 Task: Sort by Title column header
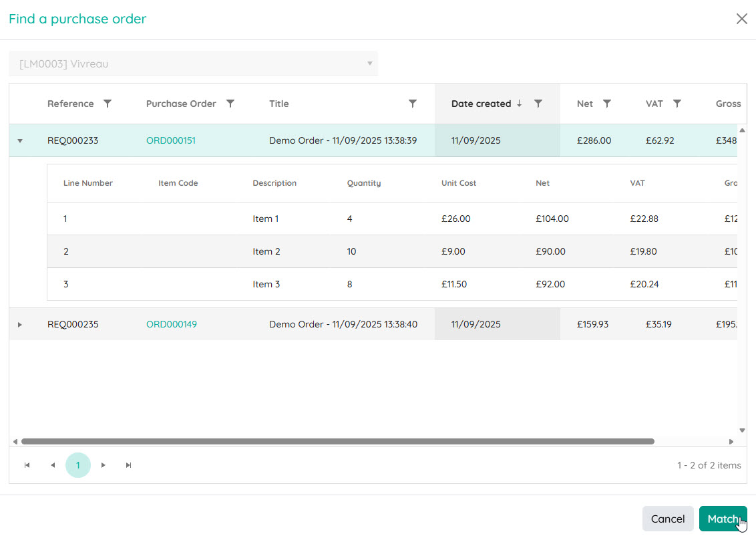point(278,104)
